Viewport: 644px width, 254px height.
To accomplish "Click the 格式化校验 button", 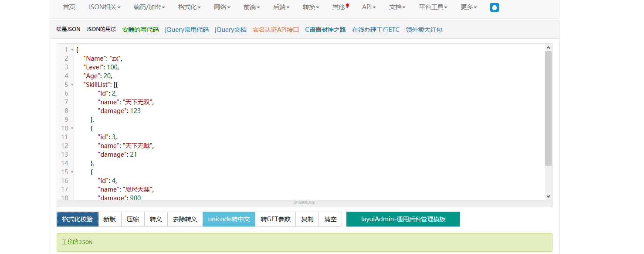I will tap(78, 219).
